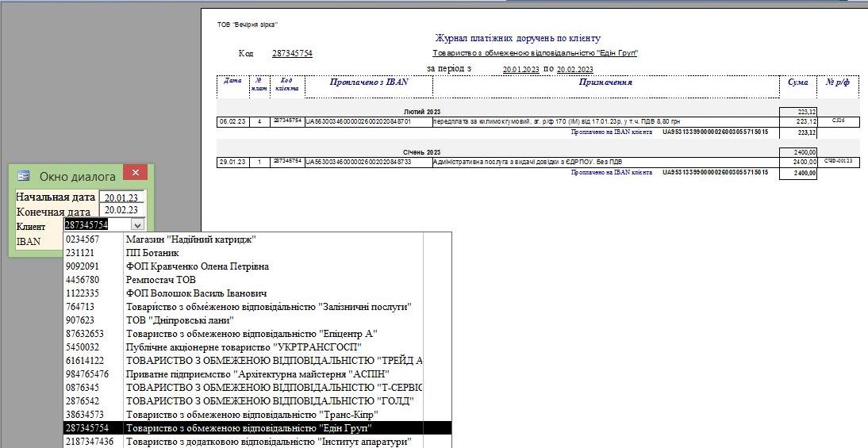Click the period end date 20.02.2023 in report
The width and height of the screenshot is (868, 448).
575,69
